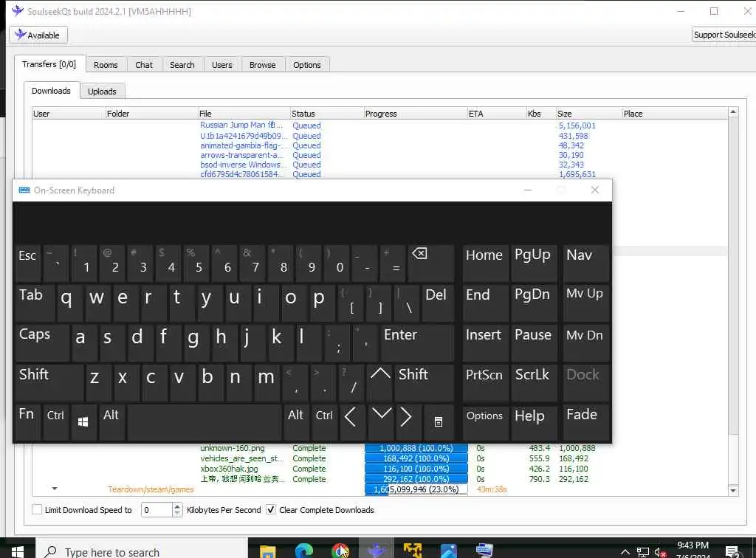Click the Nav key on On-Screen Keyboard
The height and width of the screenshot is (558, 756).
pyautogui.click(x=585, y=263)
